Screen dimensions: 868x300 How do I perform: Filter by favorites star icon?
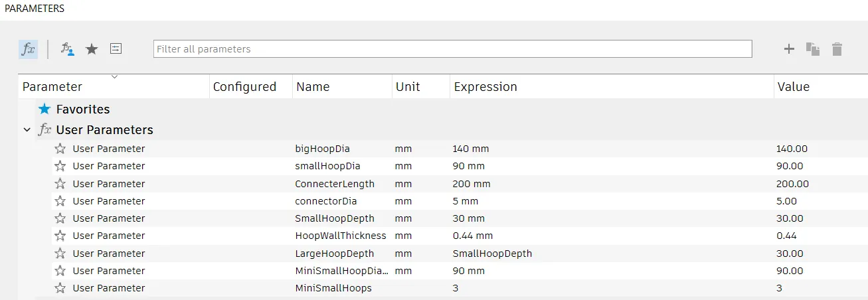pos(92,49)
